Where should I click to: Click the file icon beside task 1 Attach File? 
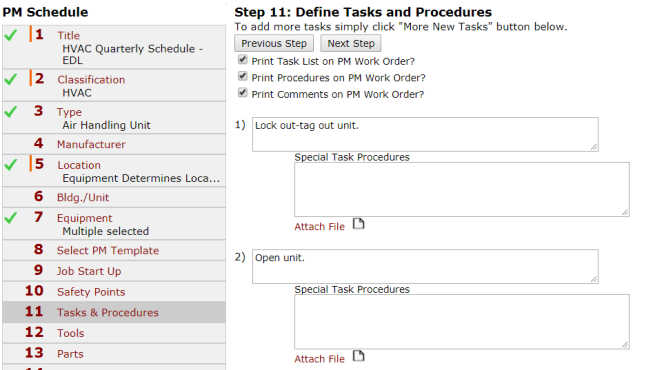tap(359, 224)
